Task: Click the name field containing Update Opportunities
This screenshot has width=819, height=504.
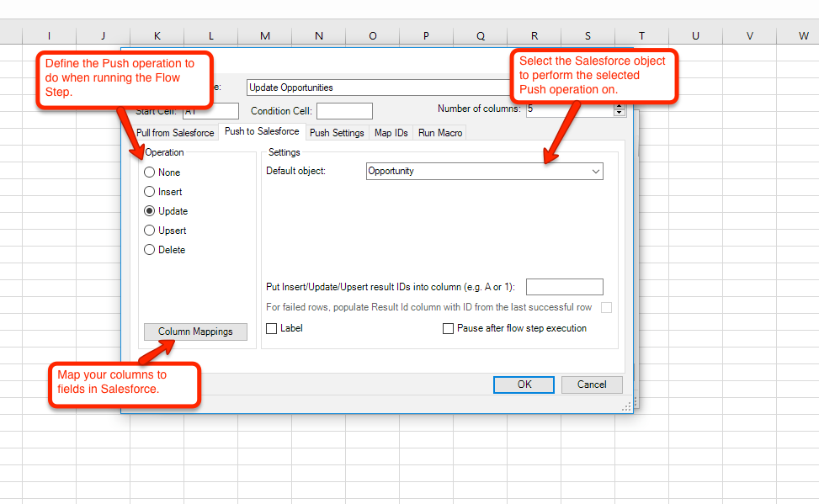Action: pos(379,88)
